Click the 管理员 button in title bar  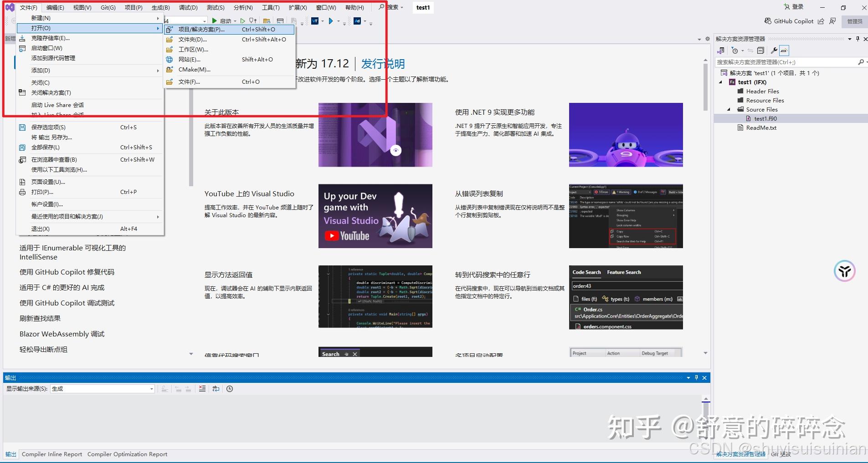(x=855, y=21)
